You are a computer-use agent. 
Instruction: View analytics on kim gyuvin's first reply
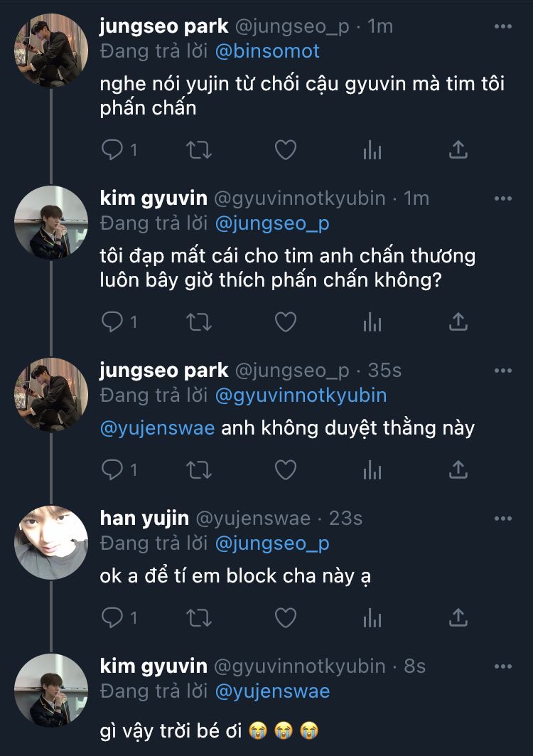[x=372, y=322]
